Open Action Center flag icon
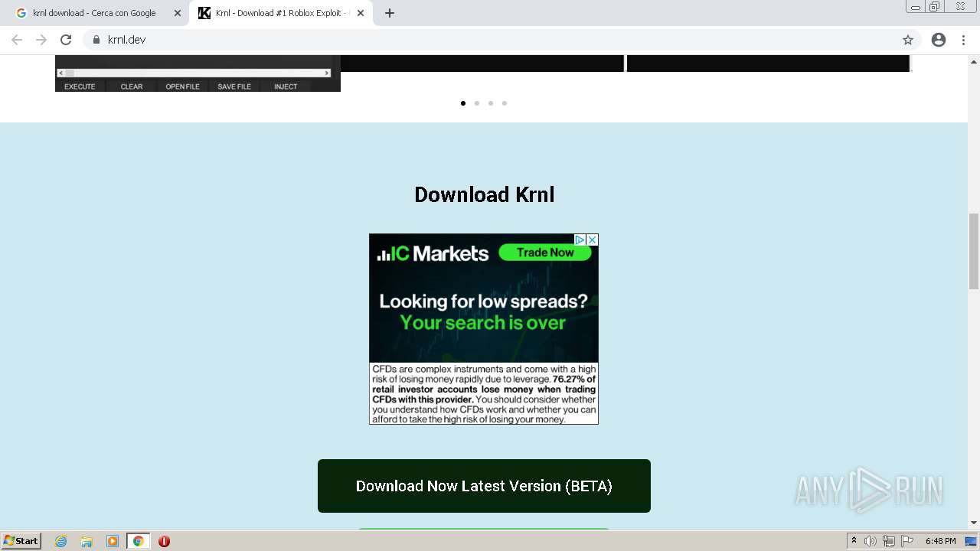Screen dimensions: 980x551 pos(907,541)
